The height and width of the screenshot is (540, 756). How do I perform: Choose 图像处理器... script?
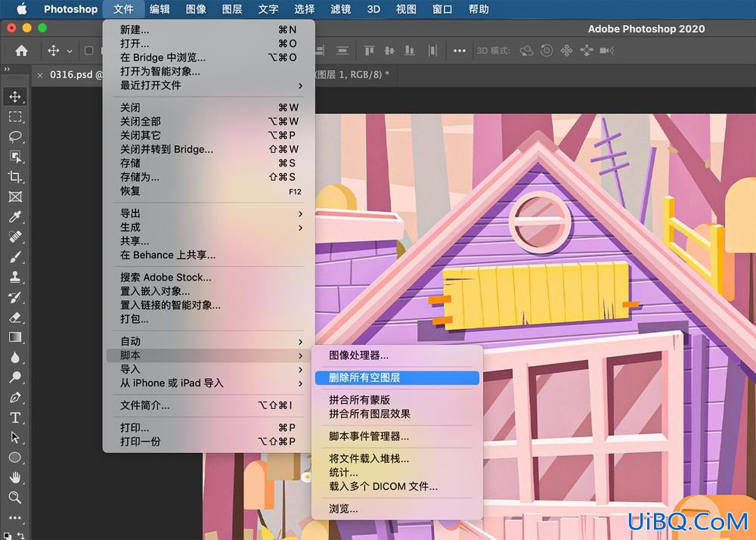pos(397,355)
